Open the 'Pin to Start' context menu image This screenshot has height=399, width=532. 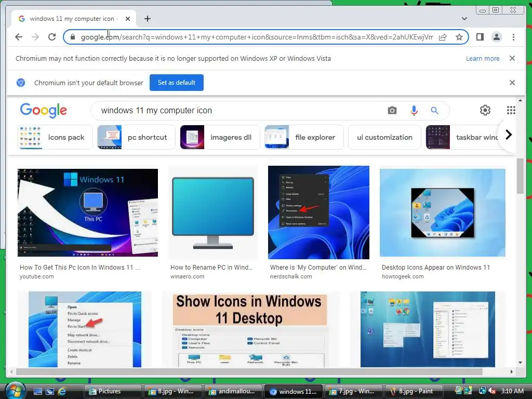coord(85,329)
